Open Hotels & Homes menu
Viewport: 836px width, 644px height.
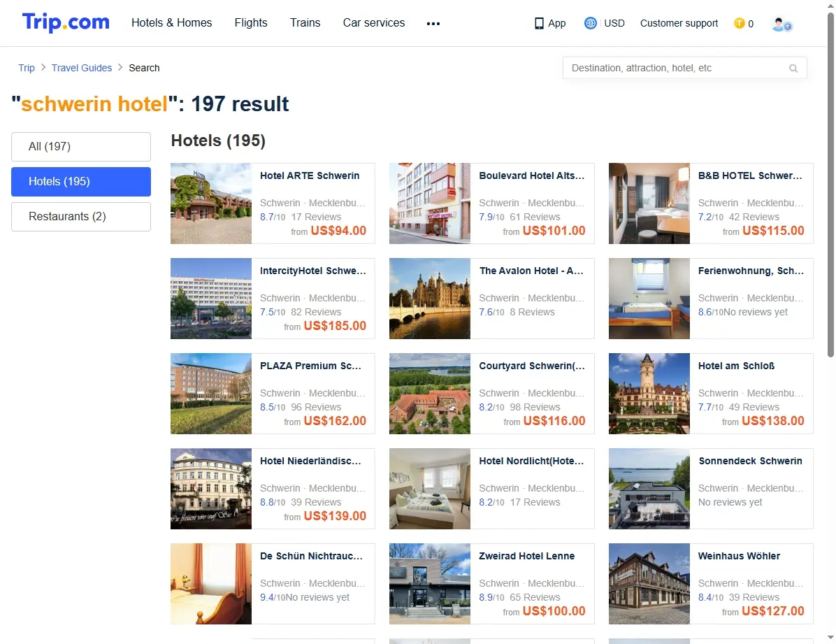click(x=172, y=22)
